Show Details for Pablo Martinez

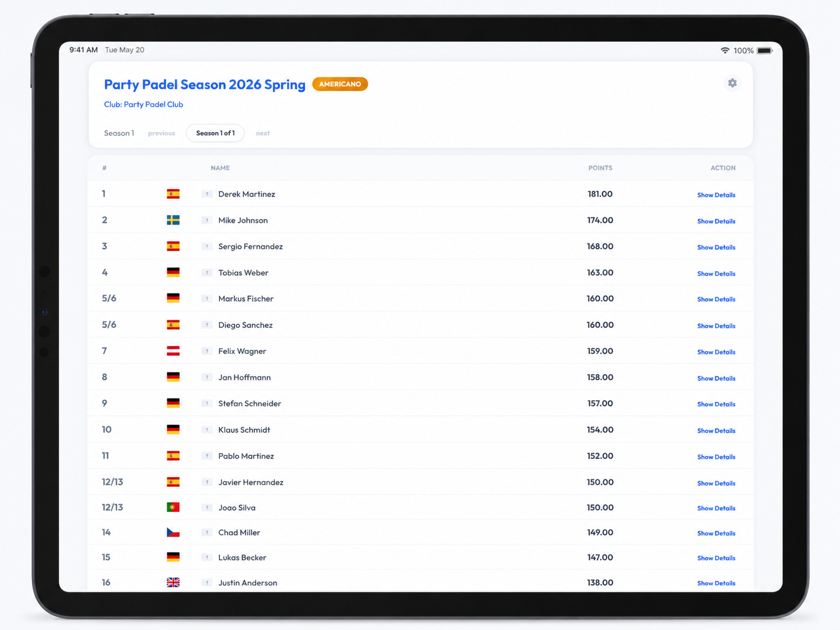point(716,457)
